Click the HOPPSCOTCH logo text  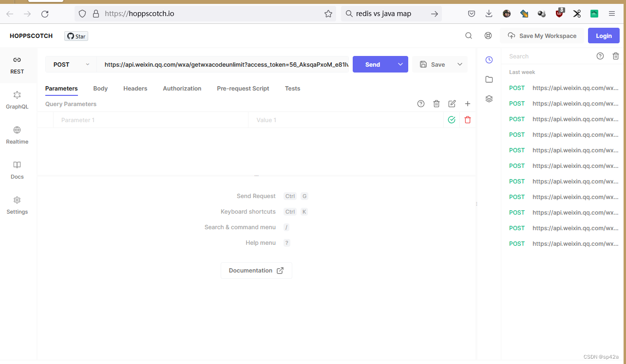point(31,36)
